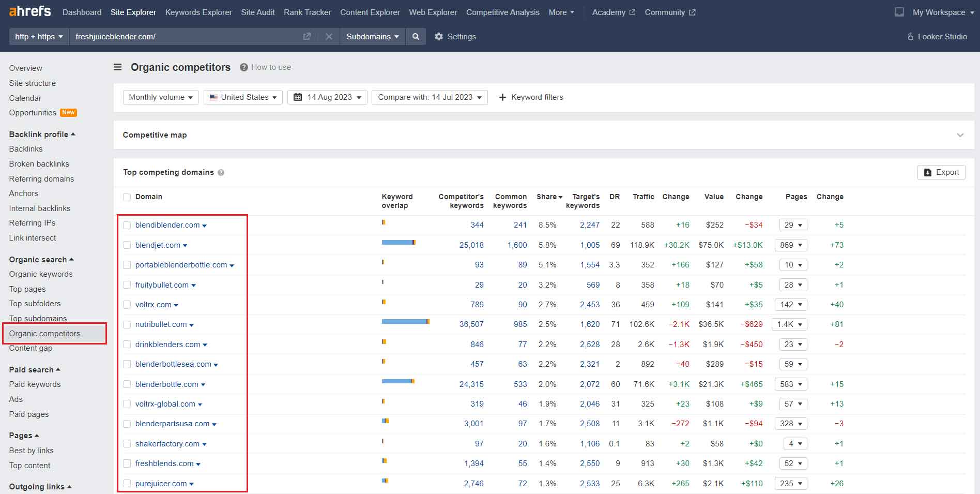Click the Settings gear icon
The width and height of the screenshot is (980, 494).
click(x=439, y=37)
